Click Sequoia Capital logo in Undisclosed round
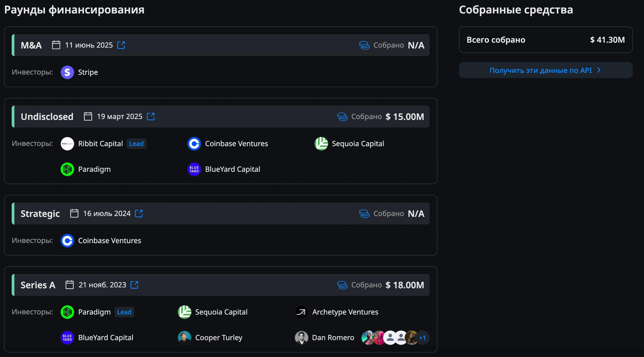This screenshot has width=644, height=357. point(321,144)
